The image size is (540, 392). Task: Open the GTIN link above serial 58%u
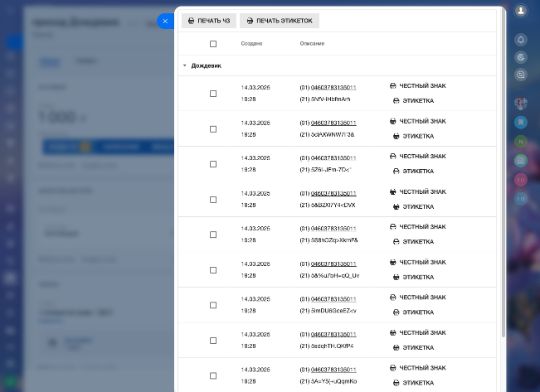333,264
